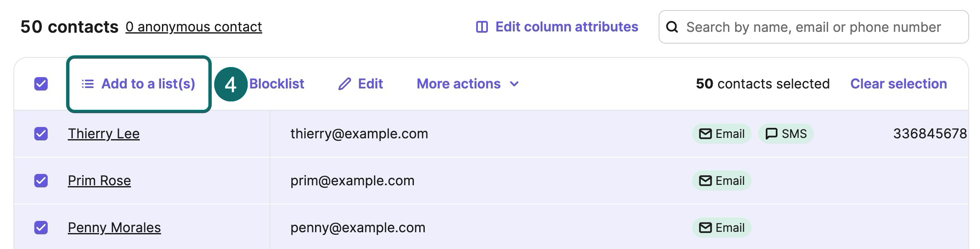Click the magnifying glass search icon
Viewport: 980px width, 249px height.
pyautogui.click(x=672, y=26)
